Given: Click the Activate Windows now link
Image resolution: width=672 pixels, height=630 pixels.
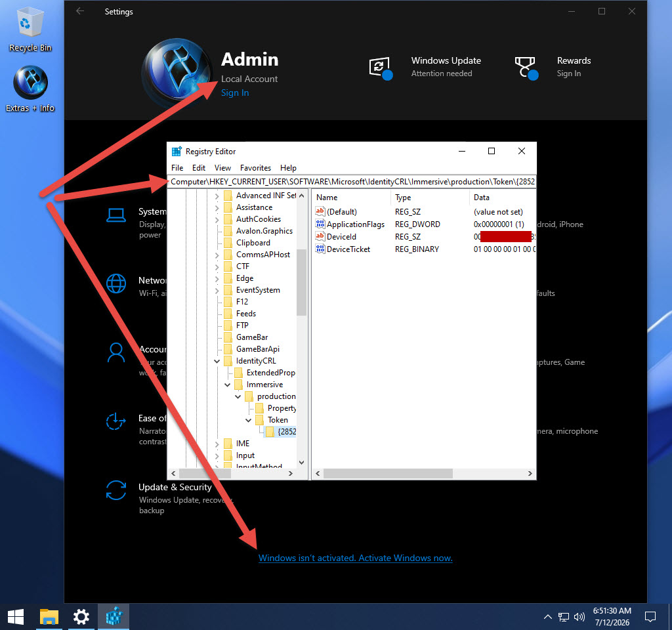Looking at the screenshot, I should pyautogui.click(x=355, y=558).
